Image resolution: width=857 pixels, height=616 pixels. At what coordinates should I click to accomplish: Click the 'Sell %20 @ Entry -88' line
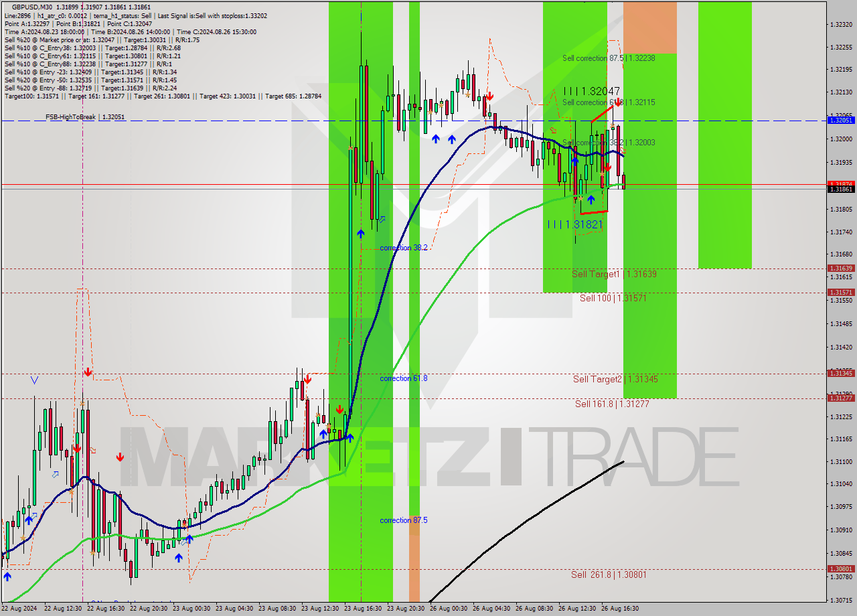click(x=90, y=88)
